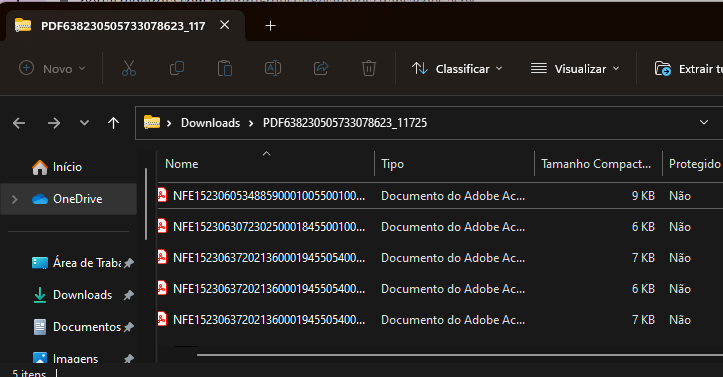The width and height of the screenshot is (723, 377).
Task: Open recent locations chevron dropdown
Action: (84, 123)
